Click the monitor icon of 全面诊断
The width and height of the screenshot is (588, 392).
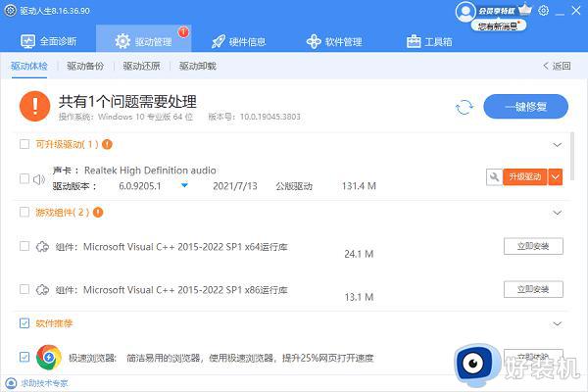[x=28, y=41]
